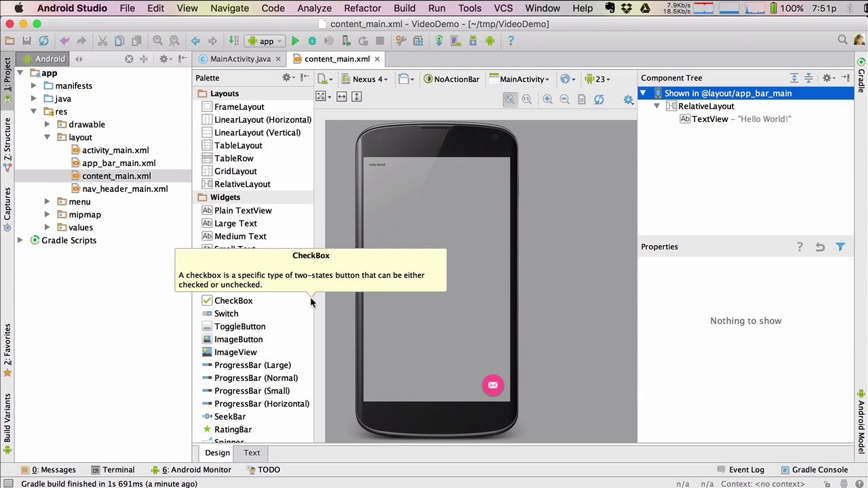Image resolution: width=868 pixels, height=488 pixels.
Task: Zoom out of the design preview
Action: point(565,100)
